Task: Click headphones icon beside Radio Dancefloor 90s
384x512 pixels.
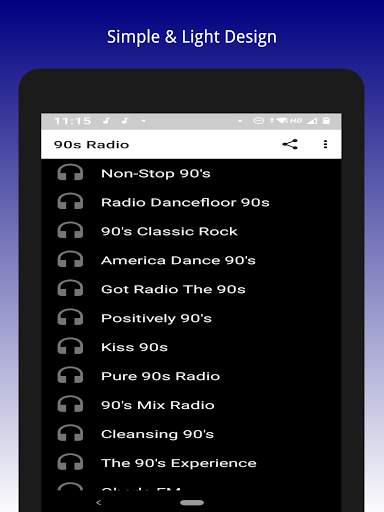Action: click(x=70, y=202)
